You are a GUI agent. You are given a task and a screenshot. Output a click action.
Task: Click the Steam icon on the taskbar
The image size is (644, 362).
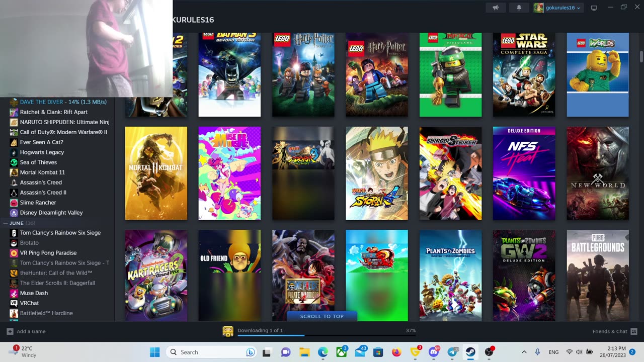470,352
